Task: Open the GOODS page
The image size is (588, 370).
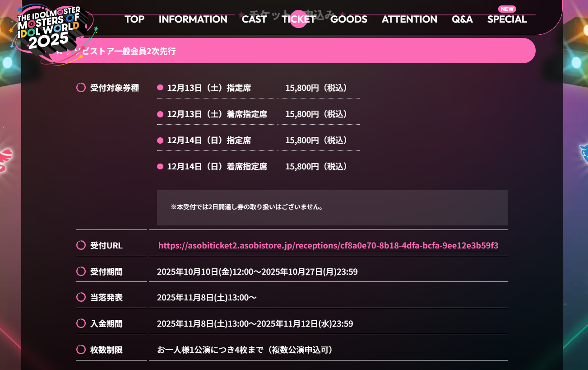Action: click(349, 19)
